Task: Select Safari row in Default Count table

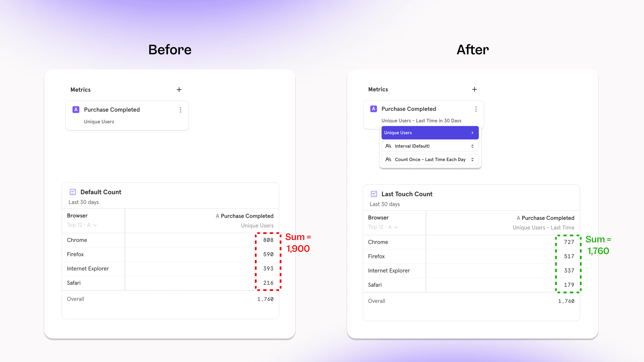Action: point(171,283)
